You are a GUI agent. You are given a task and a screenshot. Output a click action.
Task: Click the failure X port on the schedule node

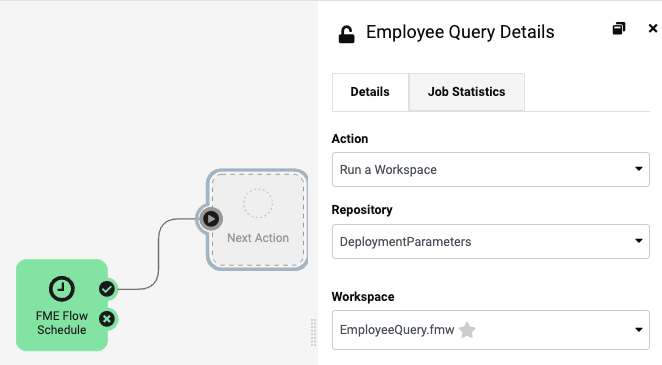(x=107, y=319)
